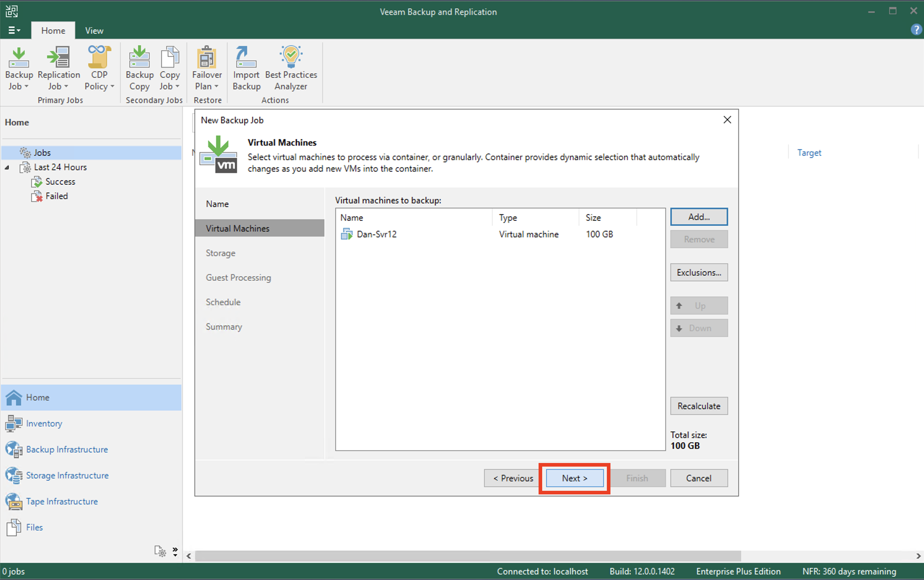This screenshot has height=580, width=924.
Task: Click the Size column header in VM list
Action: point(608,217)
